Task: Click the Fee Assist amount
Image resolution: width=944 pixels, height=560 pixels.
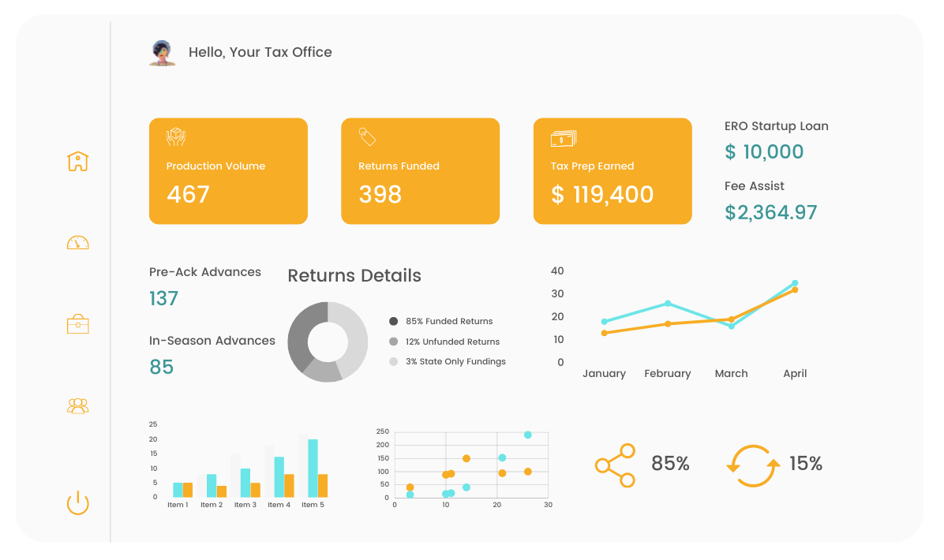Action: point(770,212)
